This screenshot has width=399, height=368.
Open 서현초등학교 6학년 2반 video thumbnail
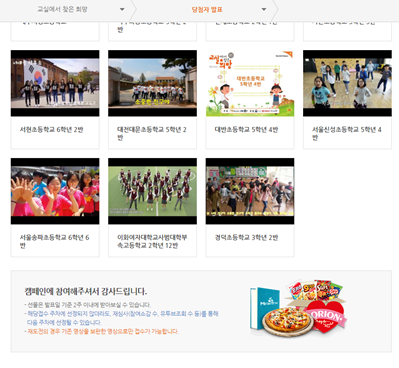[x=55, y=83]
